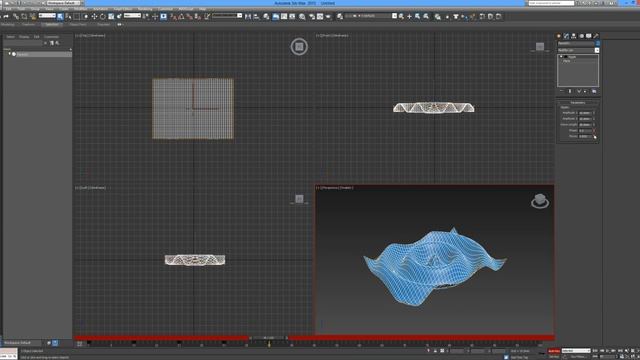Click the Perspective viewport ViewCube

point(540,201)
